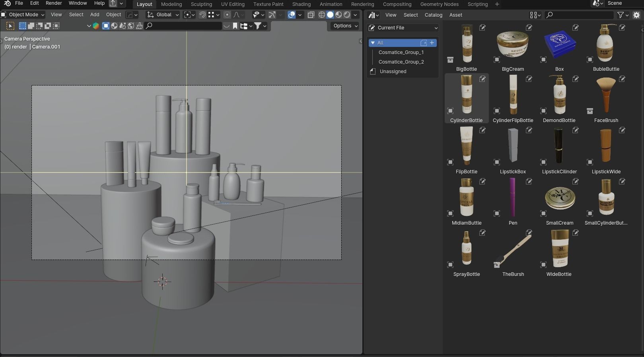Toggle X-ray mode

tap(311, 15)
